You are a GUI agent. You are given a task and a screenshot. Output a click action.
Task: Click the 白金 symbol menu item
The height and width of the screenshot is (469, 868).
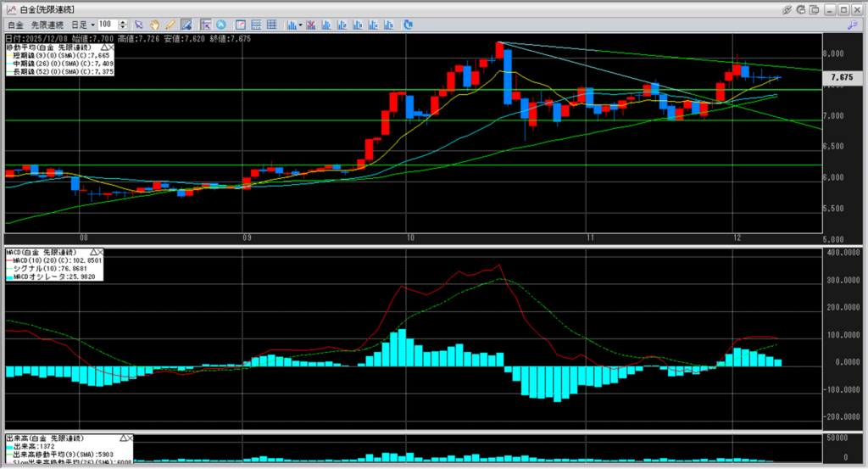click(x=15, y=25)
